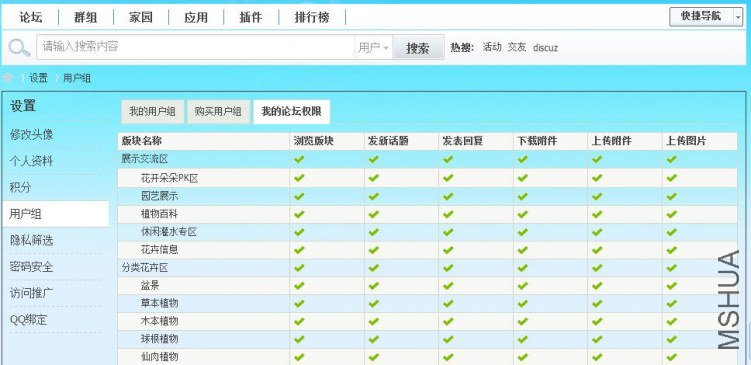
Task: Click 球根植物 row name
Action: click(x=159, y=339)
